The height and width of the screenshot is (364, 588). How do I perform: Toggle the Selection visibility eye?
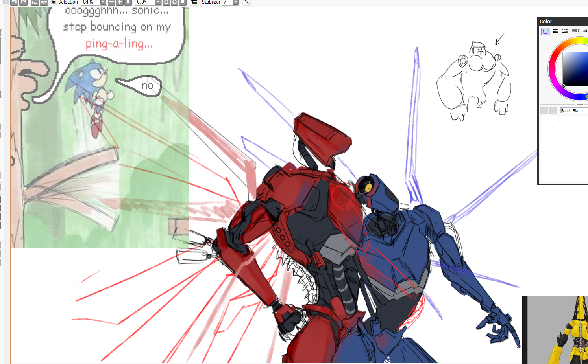[53, 2]
